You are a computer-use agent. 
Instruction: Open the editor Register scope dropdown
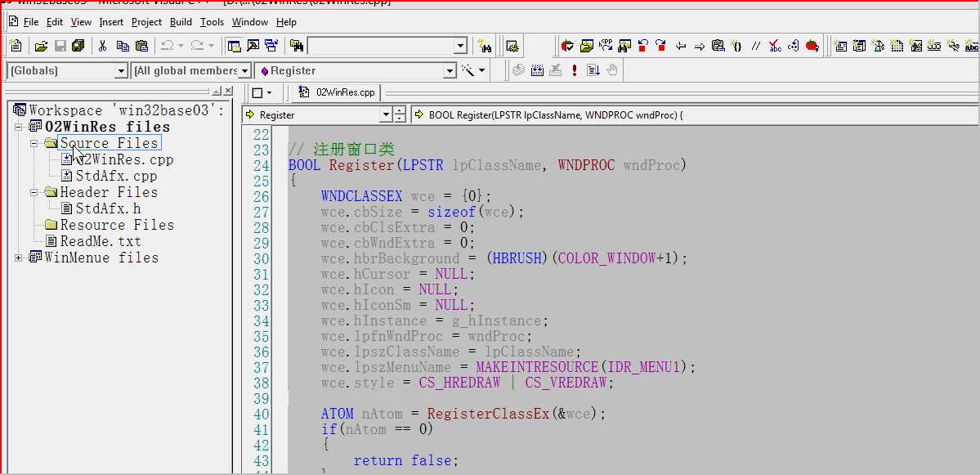(385, 115)
